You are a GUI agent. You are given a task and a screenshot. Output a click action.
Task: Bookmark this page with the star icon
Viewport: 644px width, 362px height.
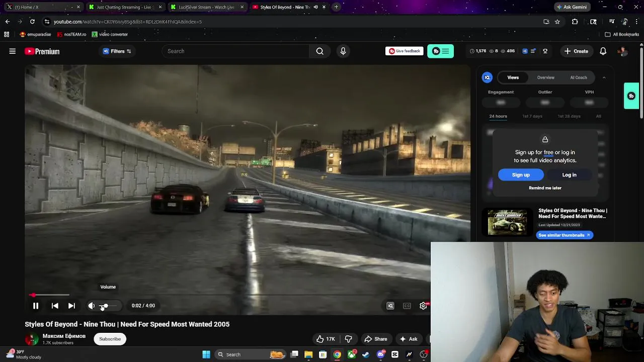coord(557,22)
